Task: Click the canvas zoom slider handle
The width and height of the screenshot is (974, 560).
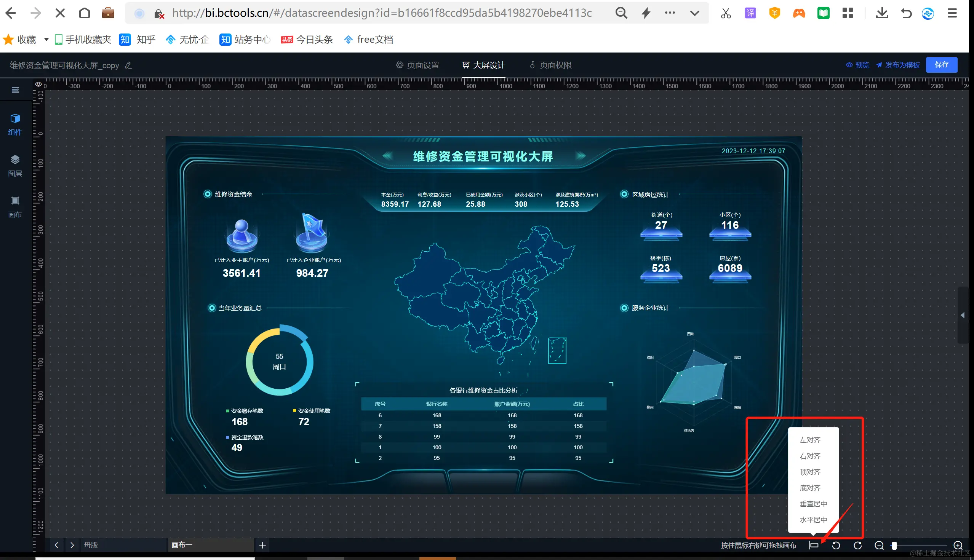Action: 894,545
